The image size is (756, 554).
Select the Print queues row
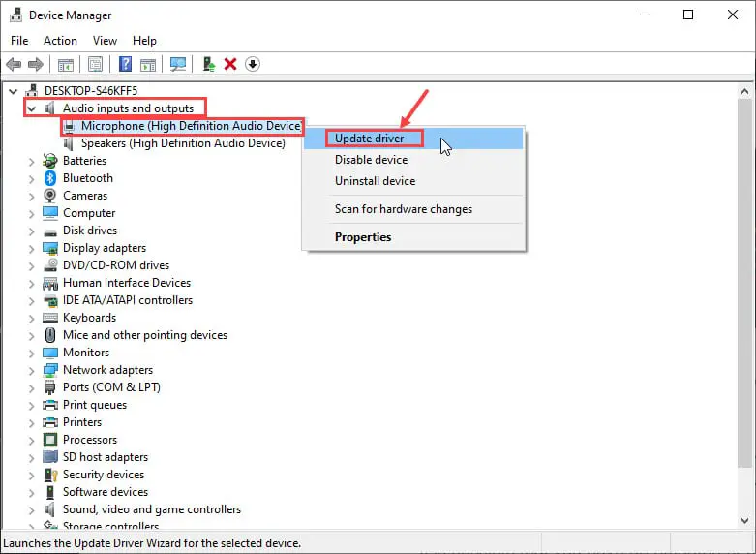pos(95,405)
